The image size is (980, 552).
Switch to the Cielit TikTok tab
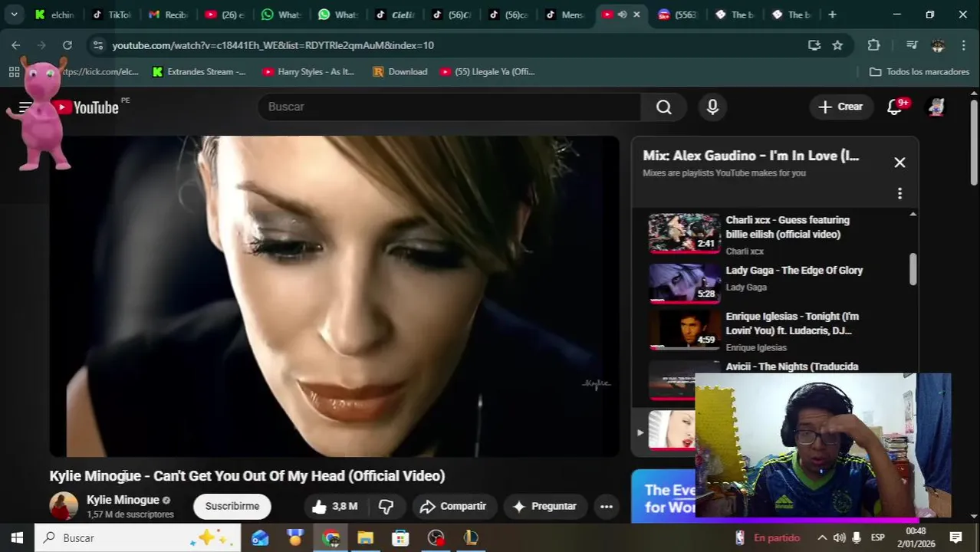[396, 15]
